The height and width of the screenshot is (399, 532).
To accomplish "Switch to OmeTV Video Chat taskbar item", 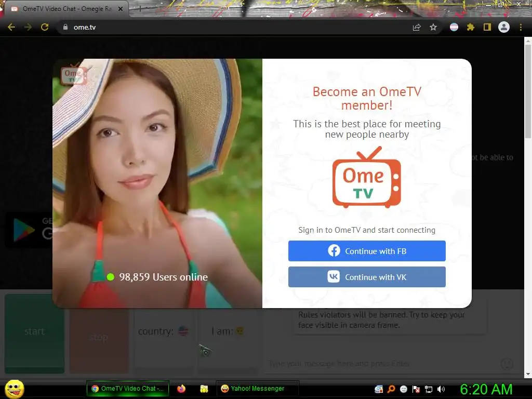I will coord(128,389).
